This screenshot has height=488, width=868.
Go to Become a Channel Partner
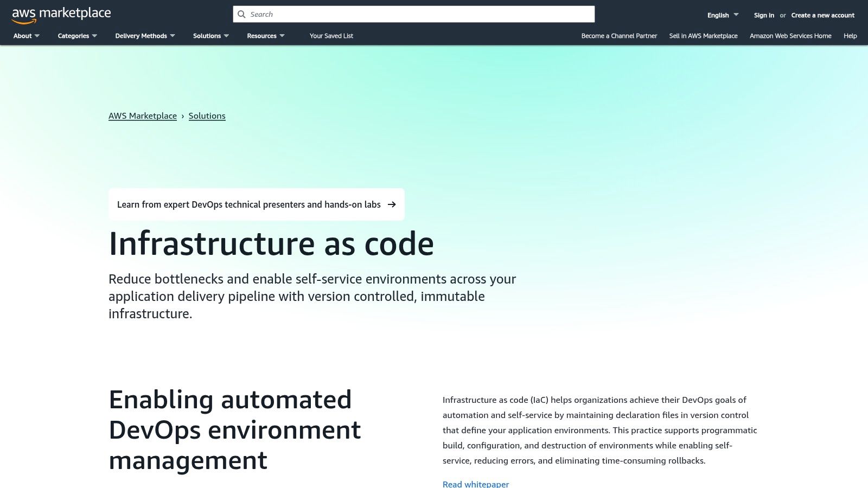click(619, 36)
